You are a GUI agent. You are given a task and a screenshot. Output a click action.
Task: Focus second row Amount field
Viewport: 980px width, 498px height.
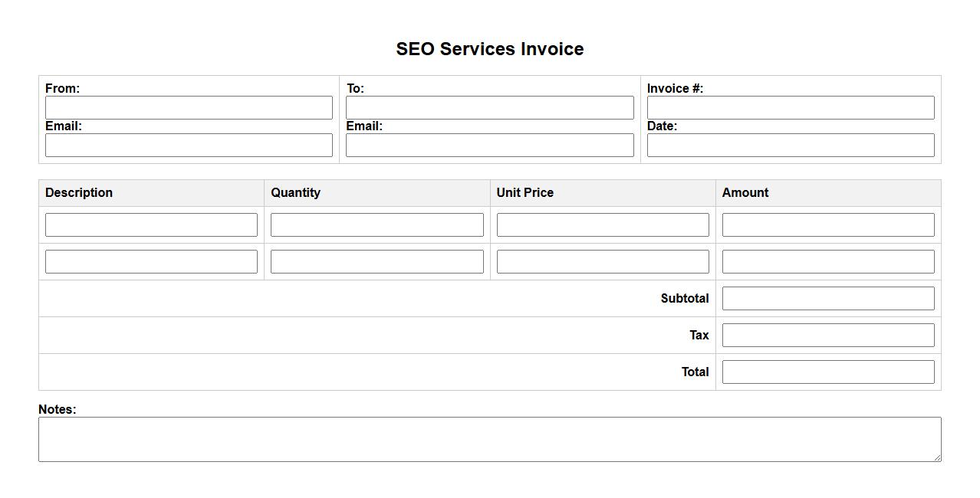coord(828,261)
